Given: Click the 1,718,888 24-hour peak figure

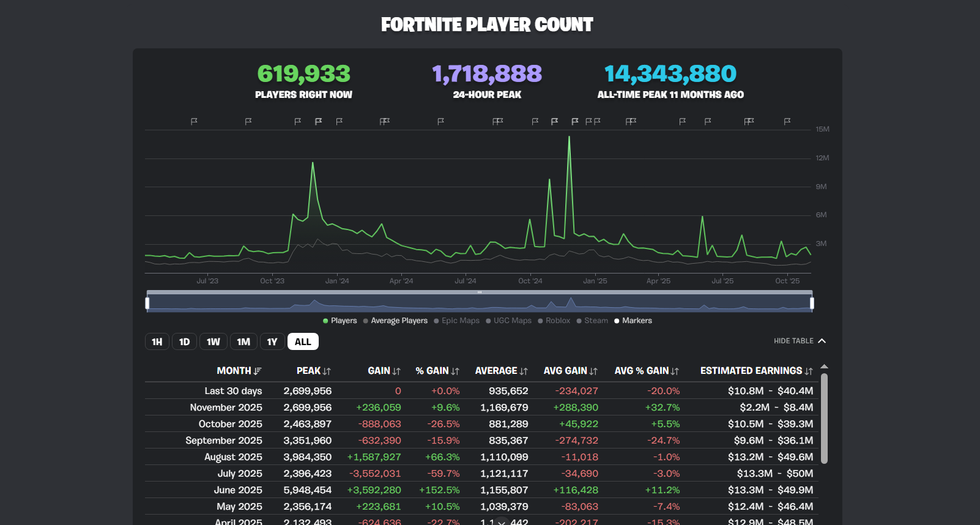Looking at the screenshot, I should pos(487,73).
